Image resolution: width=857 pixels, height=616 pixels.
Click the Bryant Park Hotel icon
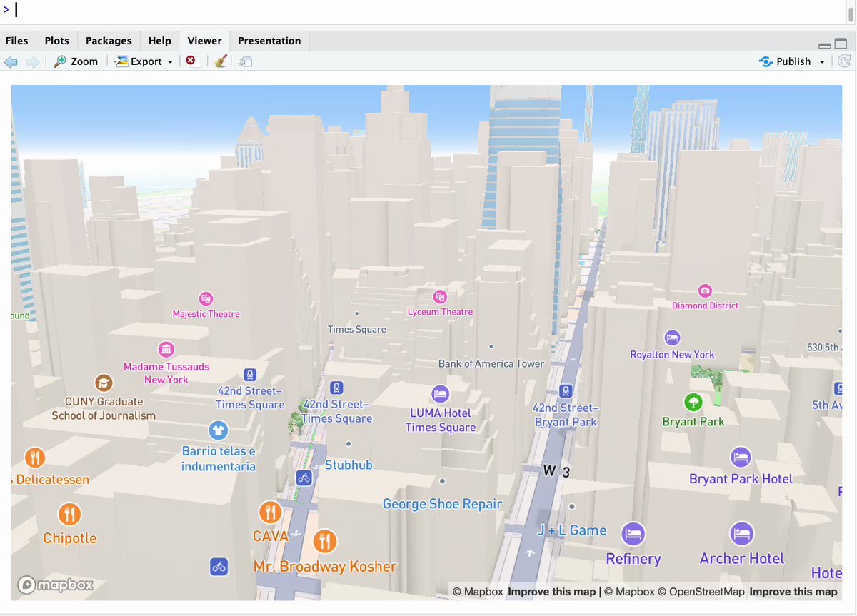741,458
